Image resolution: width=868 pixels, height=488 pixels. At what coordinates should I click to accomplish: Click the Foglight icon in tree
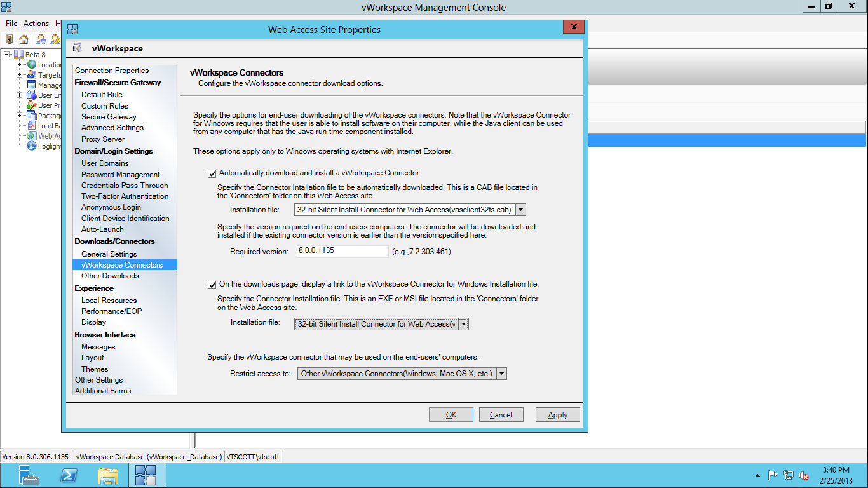tap(32, 146)
